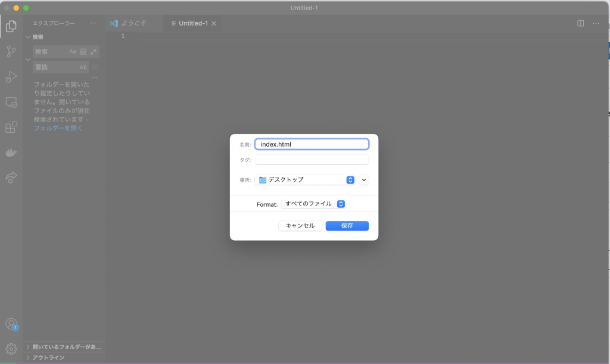Open the Remote Explorer view
The image size is (610, 364).
(x=11, y=102)
